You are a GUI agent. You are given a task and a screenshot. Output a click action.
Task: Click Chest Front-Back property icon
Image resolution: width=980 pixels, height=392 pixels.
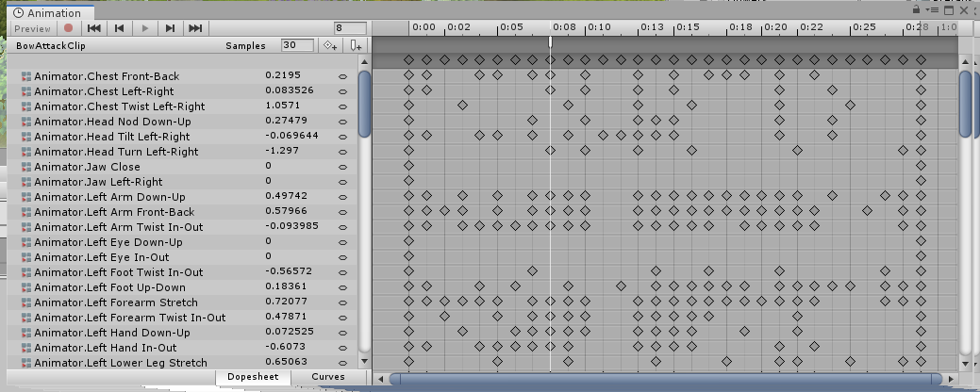pyautogui.click(x=26, y=76)
